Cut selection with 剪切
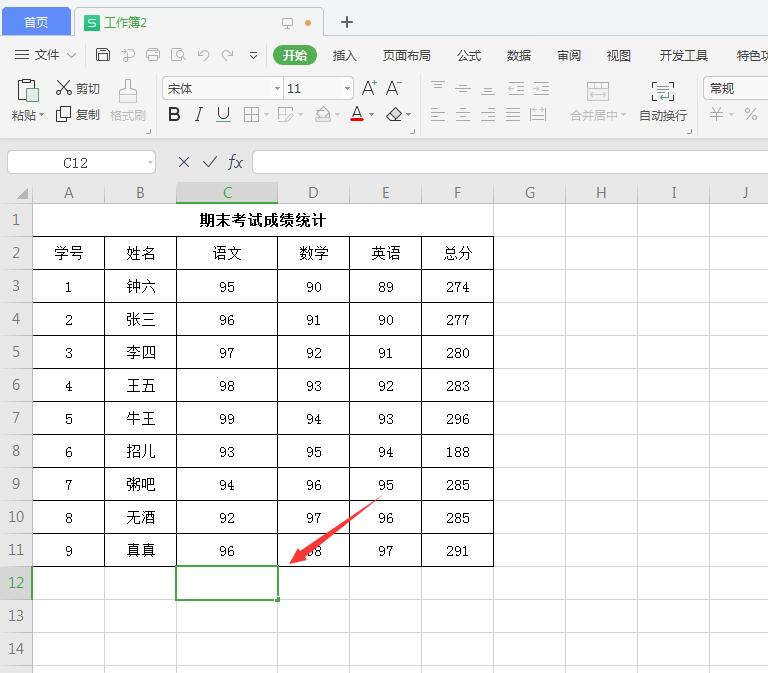 click(78, 88)
